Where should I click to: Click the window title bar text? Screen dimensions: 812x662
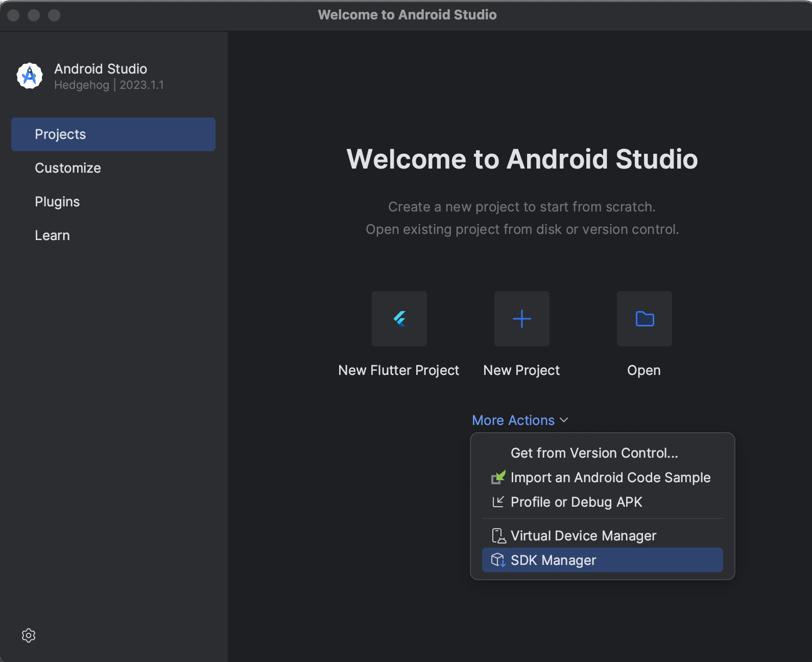click(407, 15)
